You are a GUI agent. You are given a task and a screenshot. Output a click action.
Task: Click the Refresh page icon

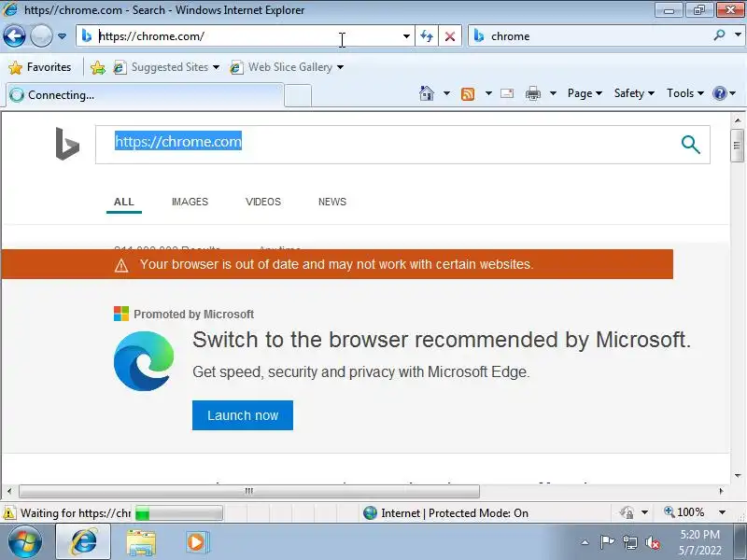[427, 36]
